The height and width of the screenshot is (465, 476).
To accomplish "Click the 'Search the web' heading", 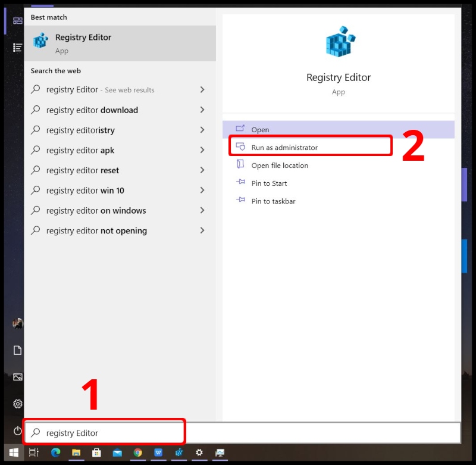I will (x=56, y=71).
